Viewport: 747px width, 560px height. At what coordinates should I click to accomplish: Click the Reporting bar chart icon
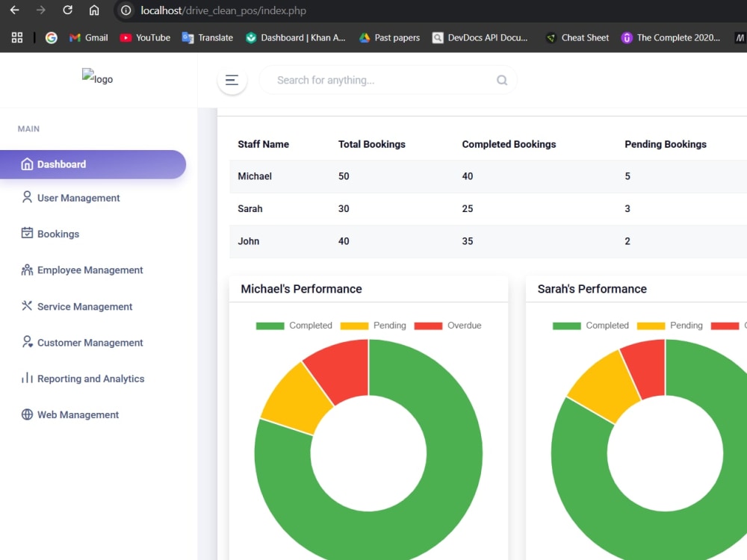point(27,378)
